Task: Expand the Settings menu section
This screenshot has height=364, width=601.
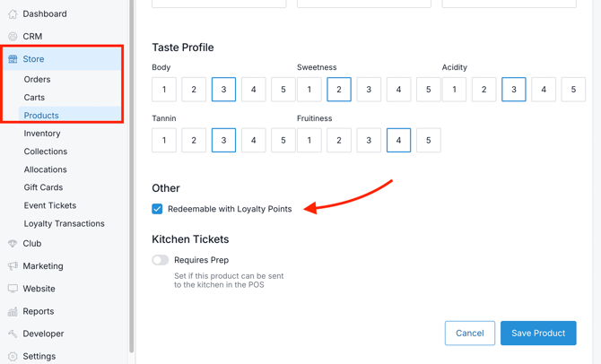Action: point(39,356)
